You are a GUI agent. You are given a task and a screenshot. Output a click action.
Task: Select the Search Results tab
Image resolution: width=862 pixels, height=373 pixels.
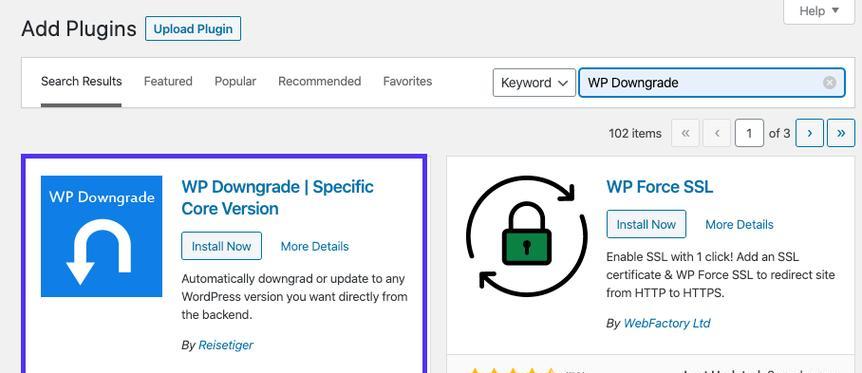coord(81,81)
